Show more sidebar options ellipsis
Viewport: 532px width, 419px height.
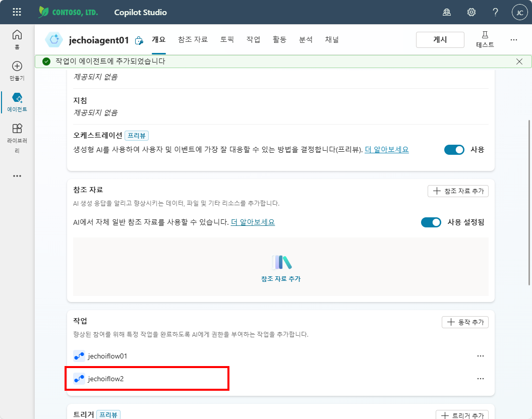click(17, 176)
